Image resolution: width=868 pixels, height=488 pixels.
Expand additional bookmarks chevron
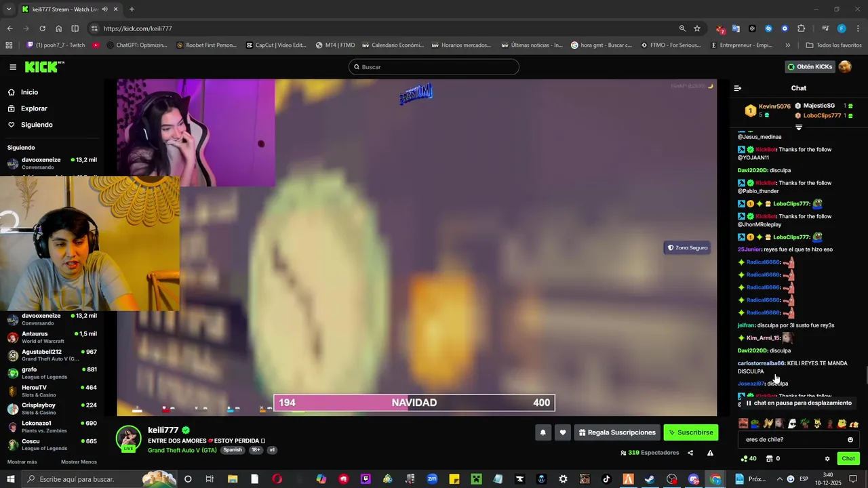pyautogui.click(x=787, y=45)
